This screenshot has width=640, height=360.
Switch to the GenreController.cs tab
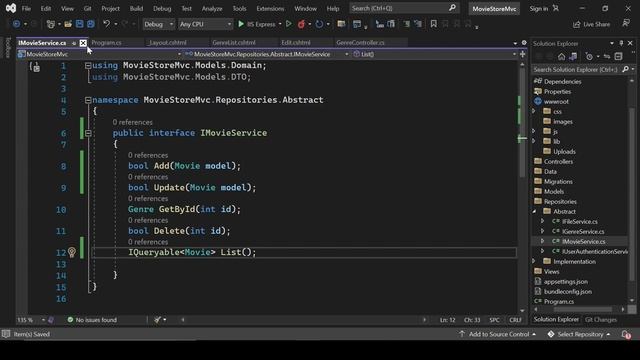(360, 42)
